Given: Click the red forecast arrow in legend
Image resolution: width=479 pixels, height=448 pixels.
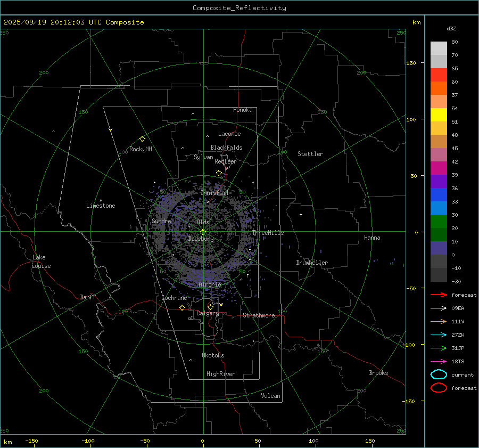Looking at the screenshot, I should coord(439,295).
